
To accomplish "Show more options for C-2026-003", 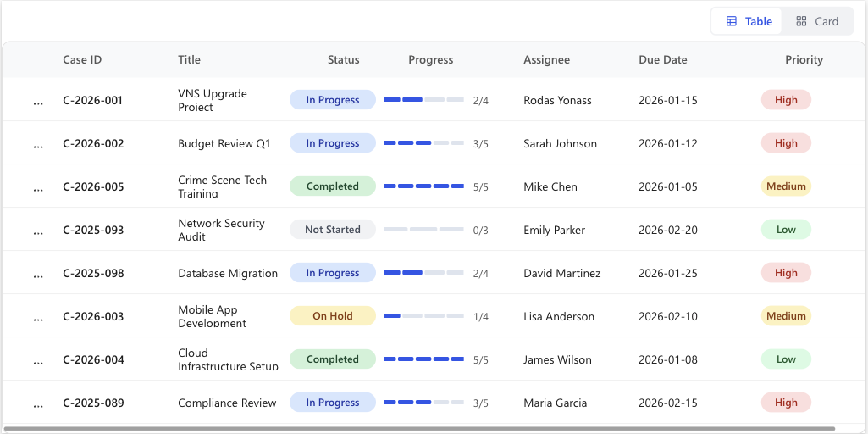I will point(37,317).
